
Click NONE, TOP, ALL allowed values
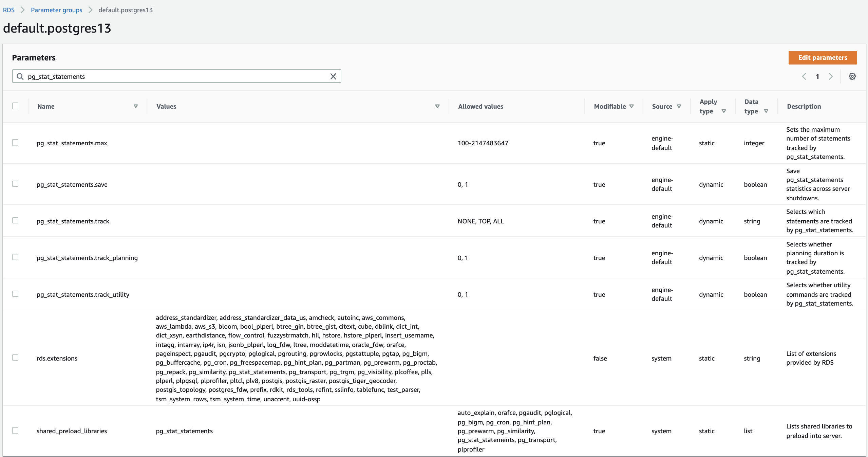click(x=480, y=221)
